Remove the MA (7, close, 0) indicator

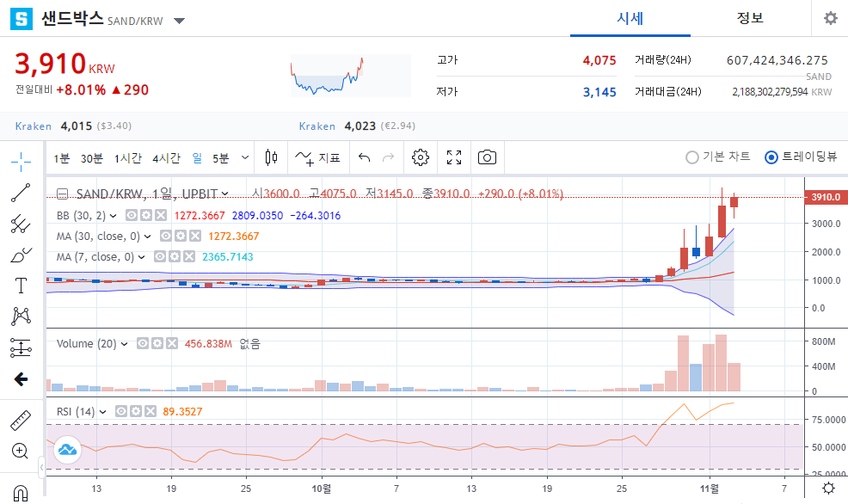pyautogui.click(x=188, y=256)
